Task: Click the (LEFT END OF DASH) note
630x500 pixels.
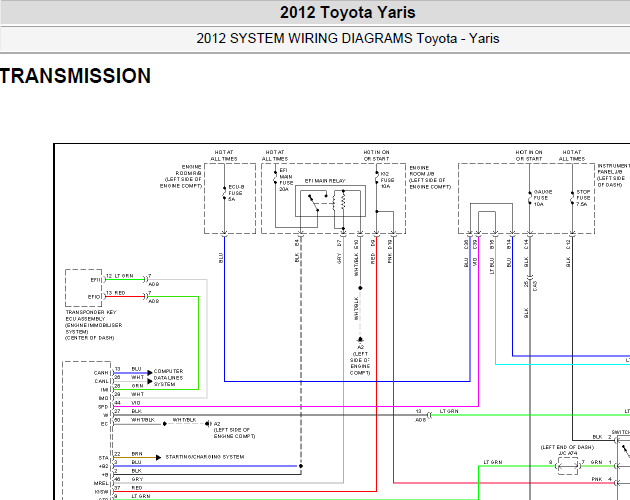Action: pos(567,447)
